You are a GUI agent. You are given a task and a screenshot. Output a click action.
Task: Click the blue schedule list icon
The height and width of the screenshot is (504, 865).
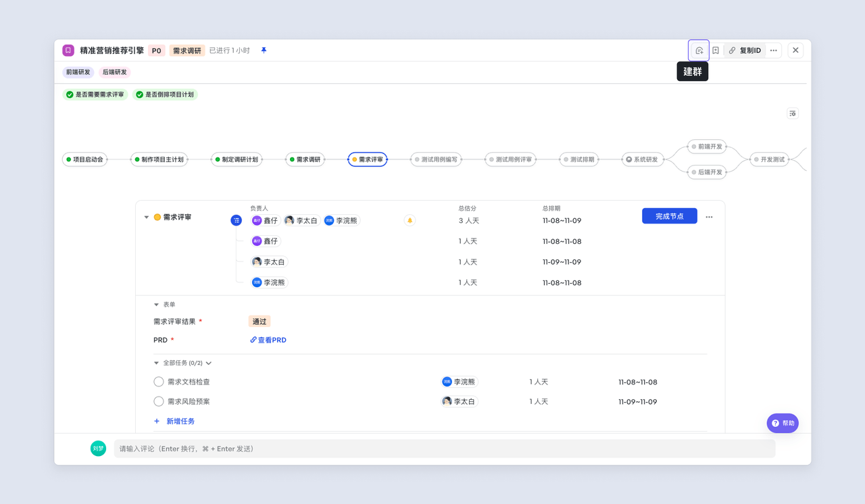pos(236,220)
